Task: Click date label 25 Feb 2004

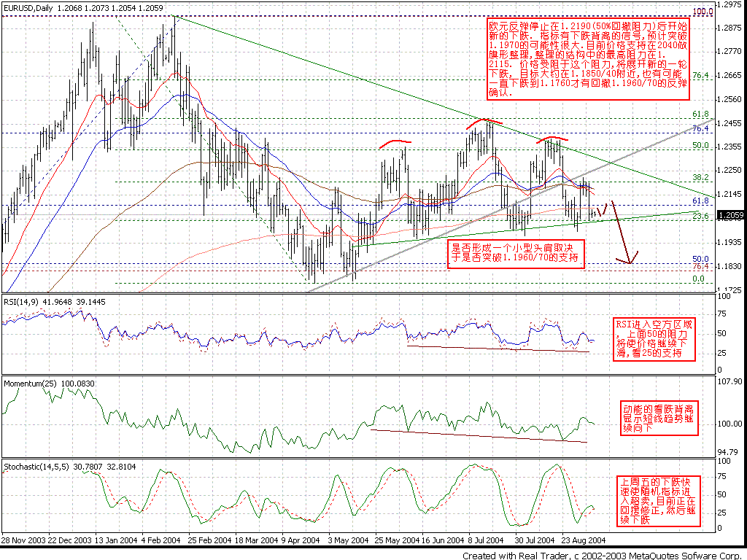Action: 210,540
